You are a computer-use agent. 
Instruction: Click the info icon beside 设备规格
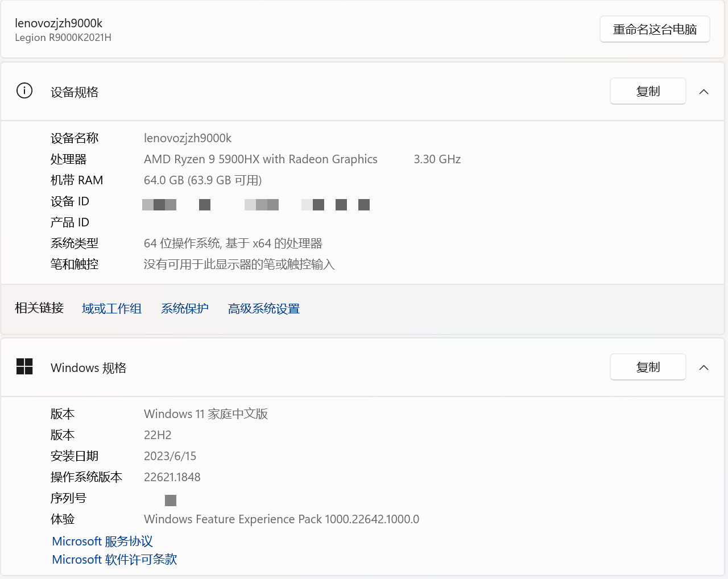coord(24,90)
